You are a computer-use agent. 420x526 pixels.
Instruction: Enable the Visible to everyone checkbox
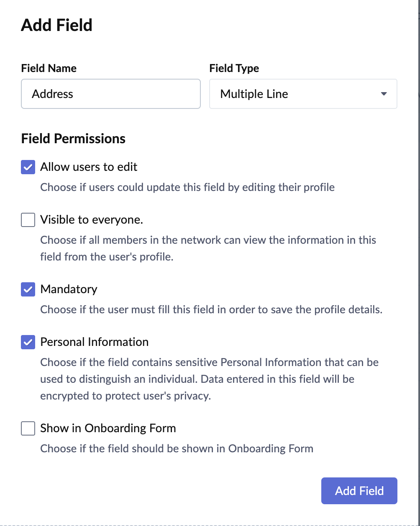[28, 220]
